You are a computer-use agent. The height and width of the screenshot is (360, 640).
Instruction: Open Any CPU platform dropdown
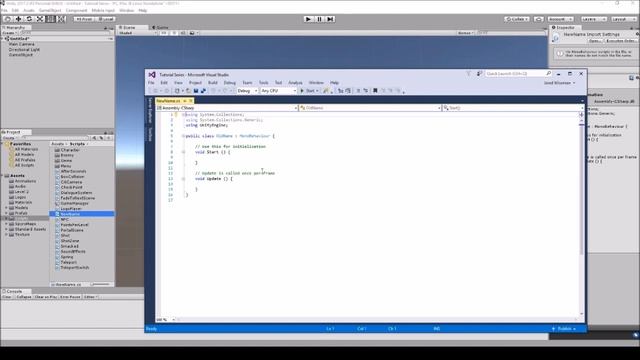pyautogui.click(x=278, y=91)
